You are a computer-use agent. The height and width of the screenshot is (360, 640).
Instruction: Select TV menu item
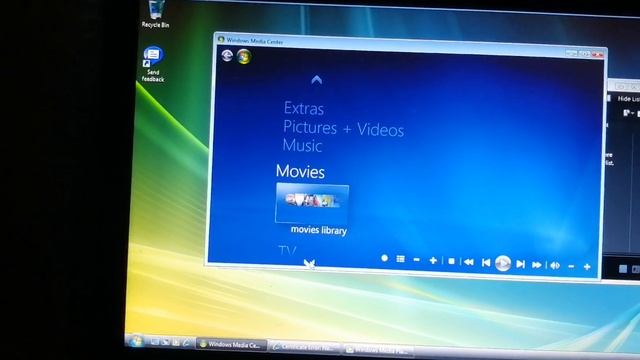click(x=287, y=250)
